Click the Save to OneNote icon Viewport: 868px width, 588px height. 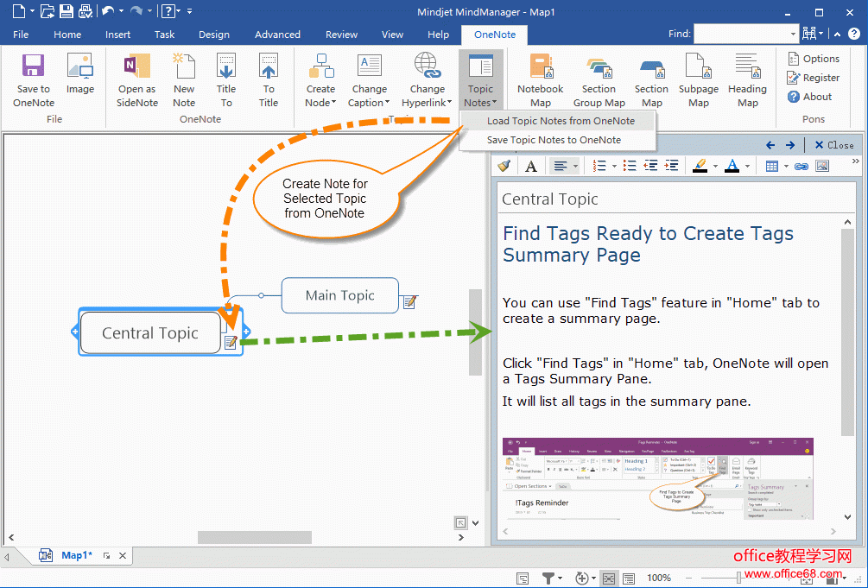pos(33,79)
